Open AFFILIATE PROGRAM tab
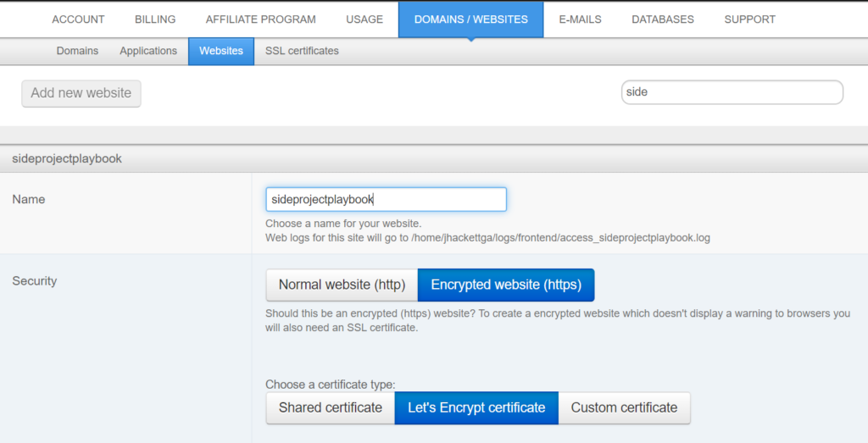The height and width of the screenshot is (443, 868). pos(261,19)
